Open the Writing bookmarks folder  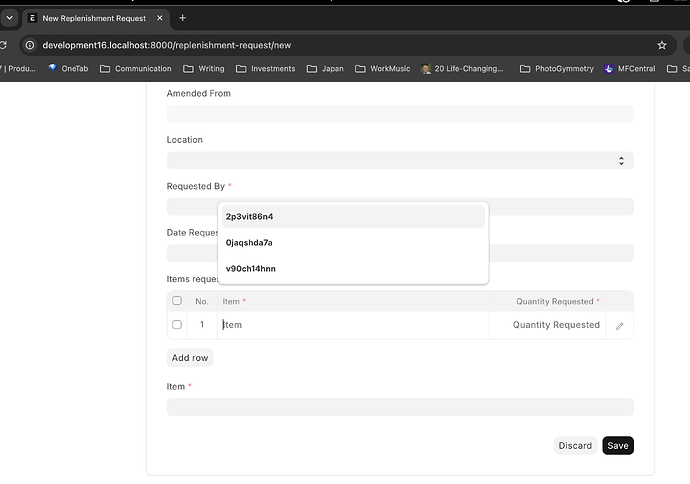pos(204,69)
